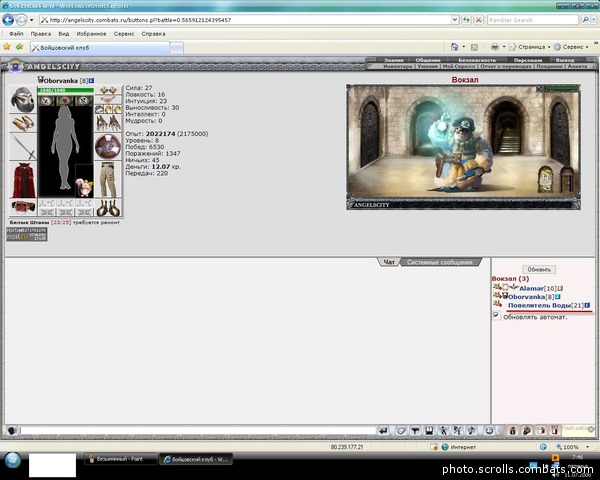Open the Умения link
Screen dimensions: 600x480
(427, 66)
